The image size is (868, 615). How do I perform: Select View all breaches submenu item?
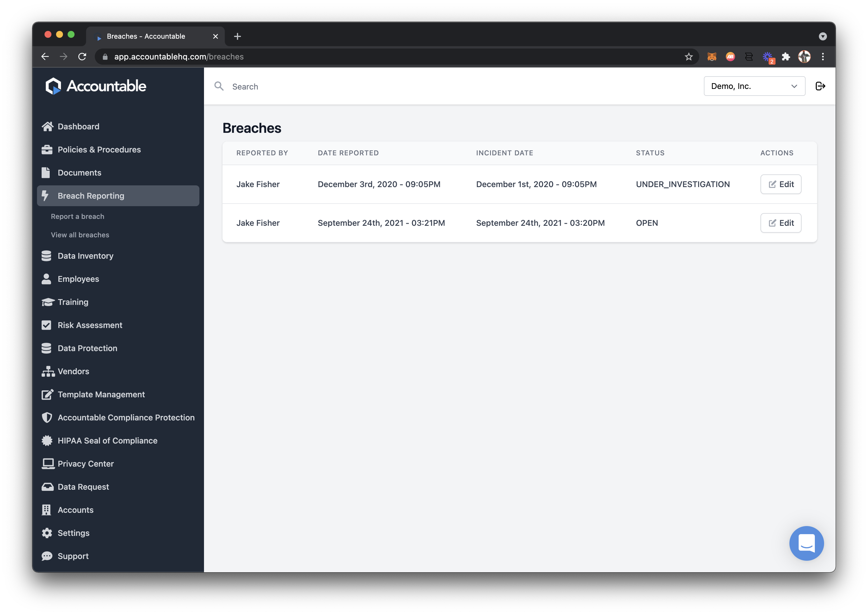[80, 235]
